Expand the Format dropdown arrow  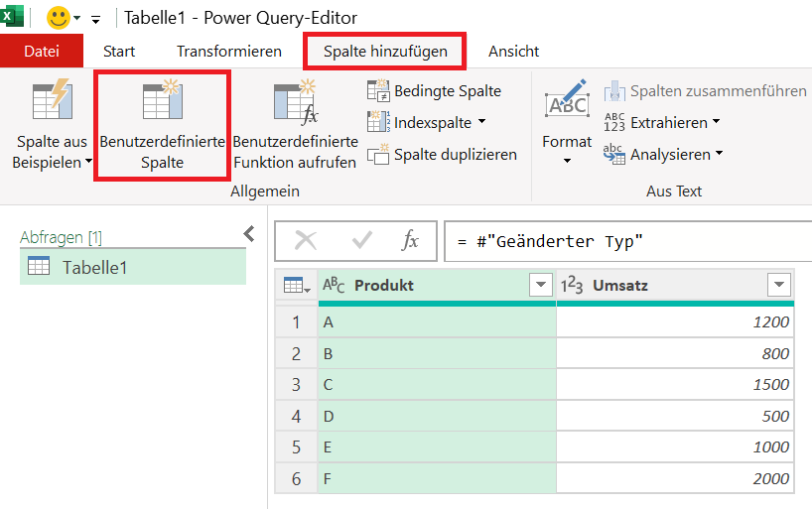[567, 161]
